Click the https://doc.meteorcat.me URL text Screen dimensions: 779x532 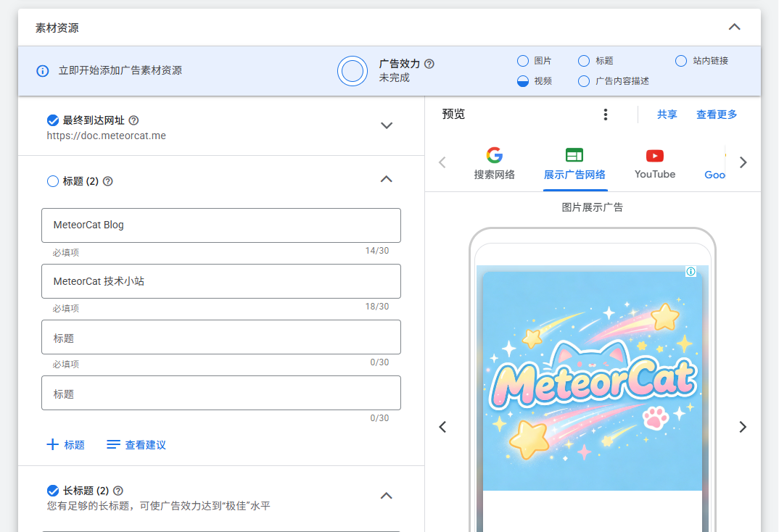click(x=107, y=136)
